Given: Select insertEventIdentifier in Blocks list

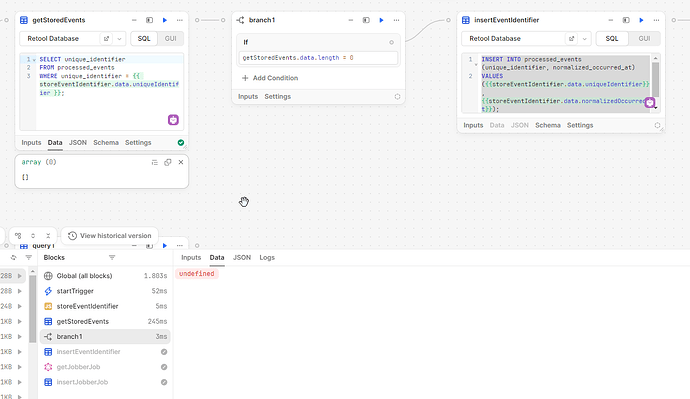Looking at the screenshot, I should (105, 352).
